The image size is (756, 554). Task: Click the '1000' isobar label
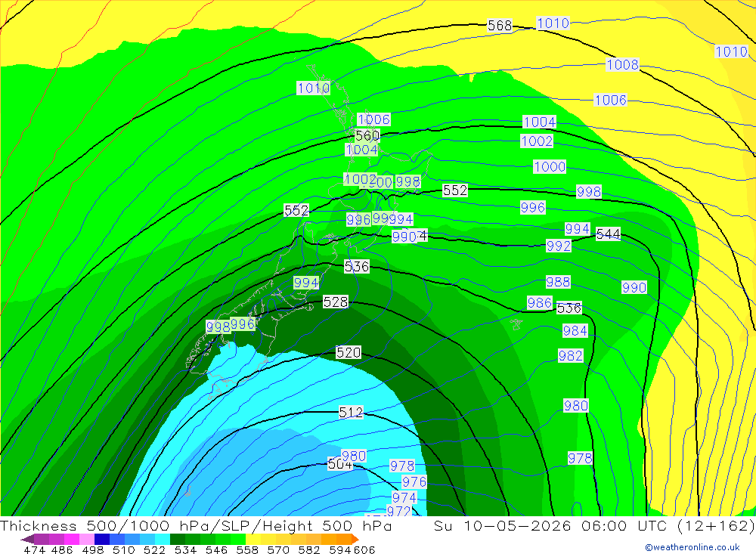point(550,167)
